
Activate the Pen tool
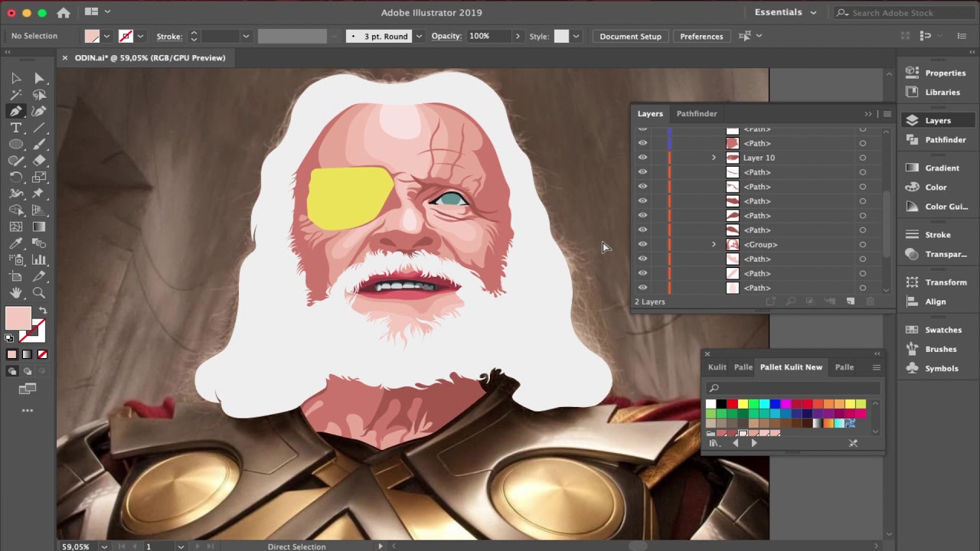(16, 111)
